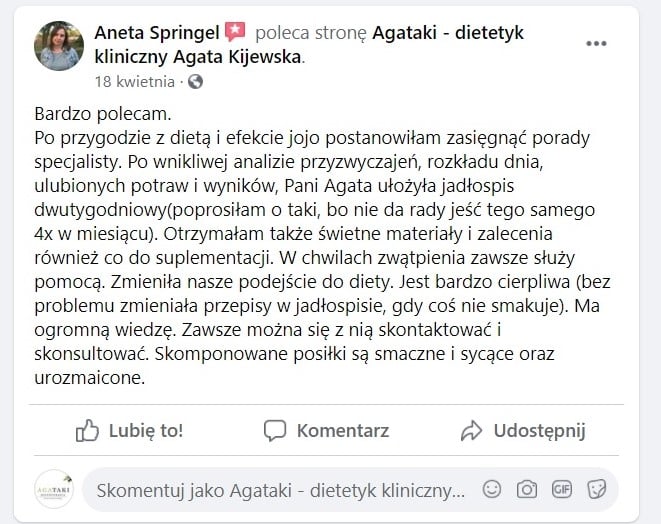Insert a GIF into the comment
The image size is (661, 524).
[x=561, y=489]
